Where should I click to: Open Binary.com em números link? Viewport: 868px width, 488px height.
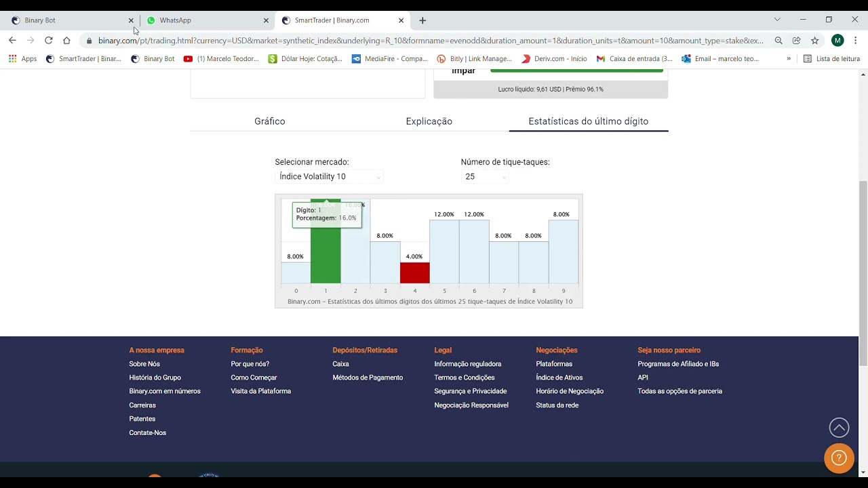(165, 391)
